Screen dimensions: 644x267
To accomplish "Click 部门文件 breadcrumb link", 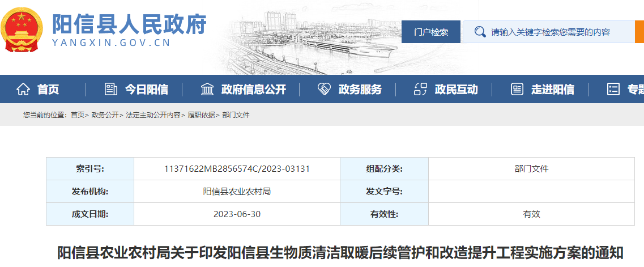I will coord(236,115).
